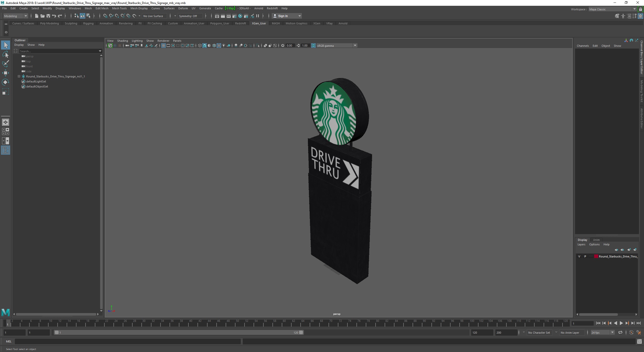This screenshot has width=644, height=352.
Task: Open viewport Shading menu
Action: 123,41
